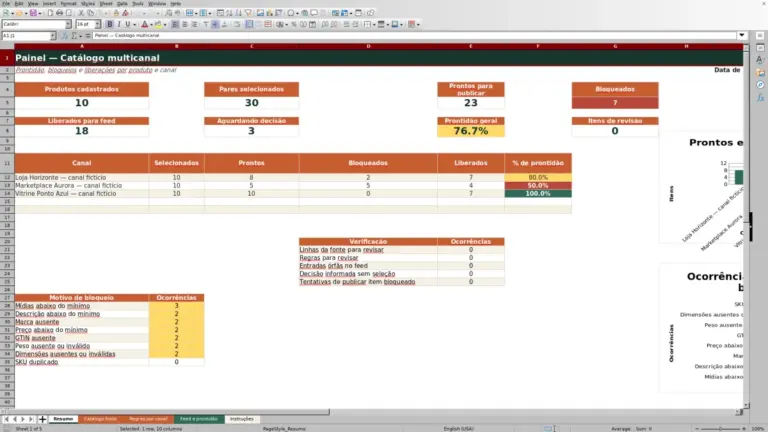
Task: Click the Format as percent icon
Action: pyautogui.click(x=294, y=24)
